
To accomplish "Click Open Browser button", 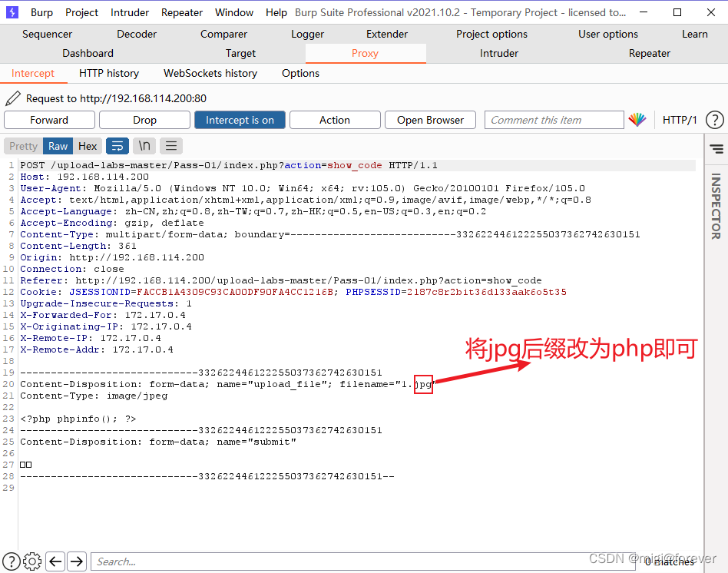I will (430, 120).
